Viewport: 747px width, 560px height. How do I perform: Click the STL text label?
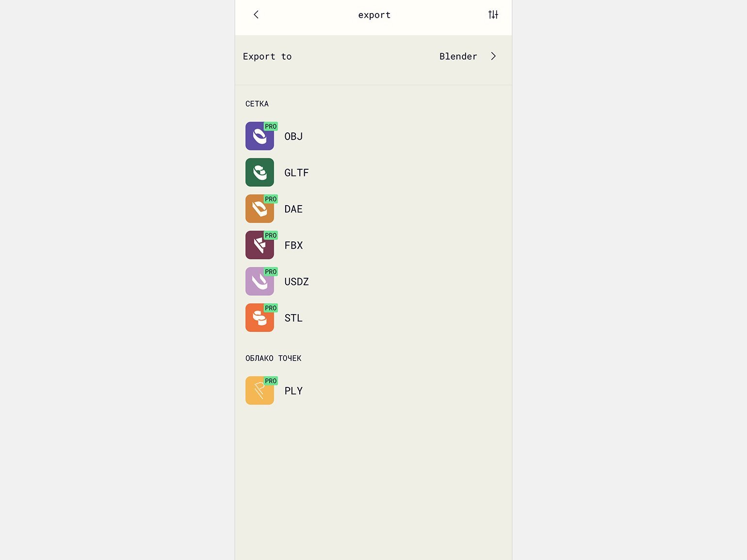[x=293, y=318]
